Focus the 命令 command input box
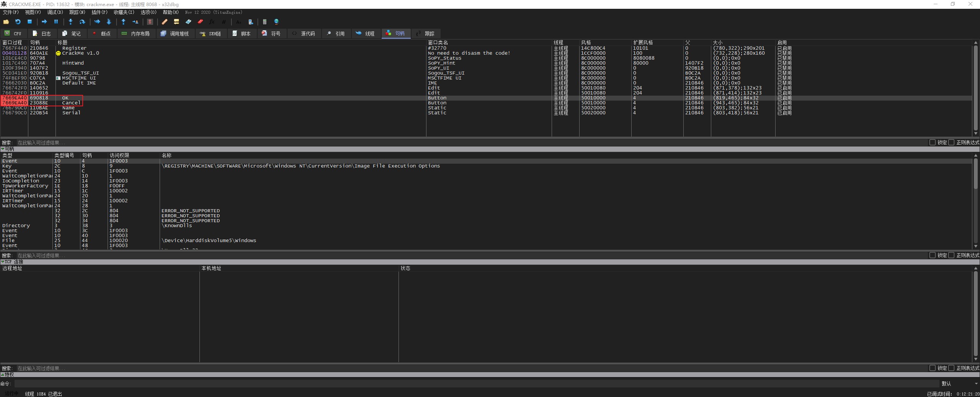Screen dimensions: 980x397 [477, 383]
